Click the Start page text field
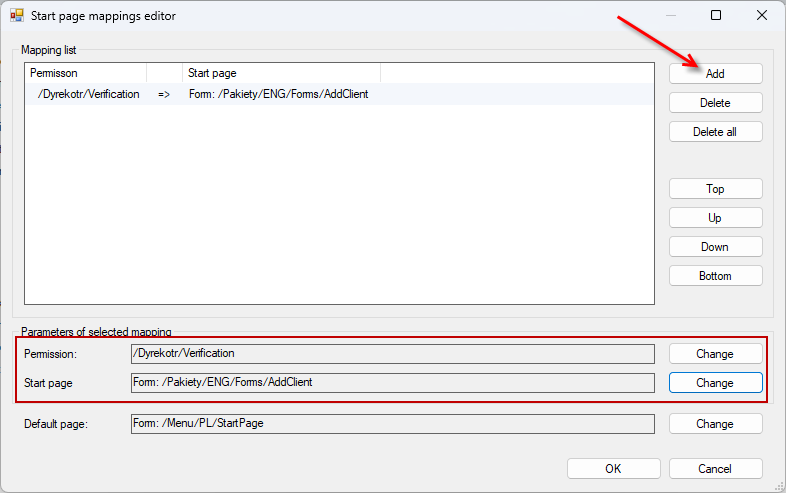This screenshot has width=786, height=493. [392, 383]
